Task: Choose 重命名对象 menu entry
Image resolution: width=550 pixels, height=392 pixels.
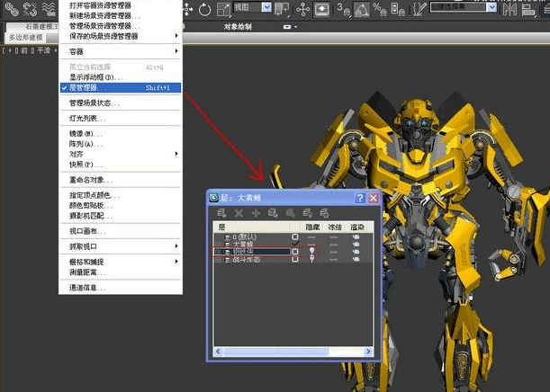Action: coord(121,180)
